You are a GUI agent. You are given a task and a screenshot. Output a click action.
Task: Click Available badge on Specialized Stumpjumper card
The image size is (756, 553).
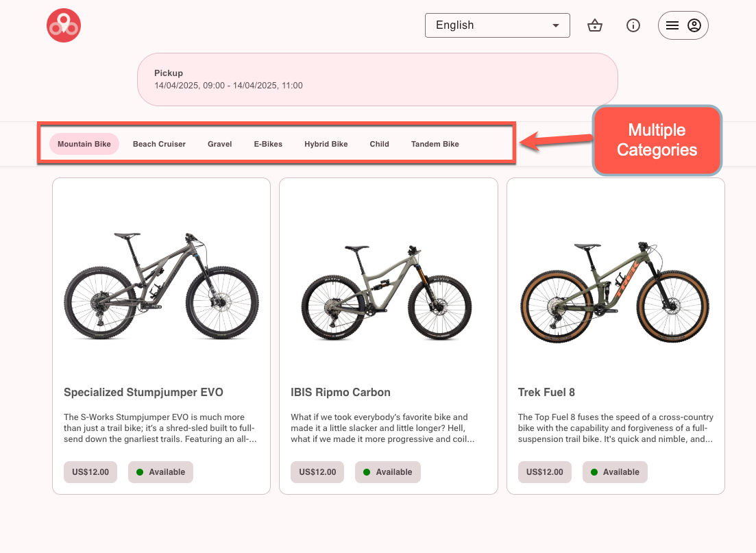point(160,472)
